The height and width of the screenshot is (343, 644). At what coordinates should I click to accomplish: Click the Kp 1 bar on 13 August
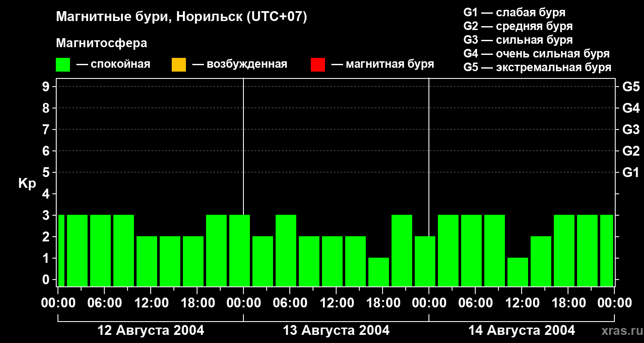(x=379, y=272)
